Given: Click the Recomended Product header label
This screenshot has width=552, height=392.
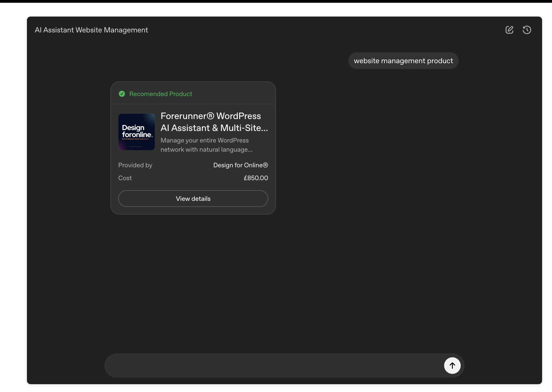Looking at the screenshot, I should (x=161, y=94).
